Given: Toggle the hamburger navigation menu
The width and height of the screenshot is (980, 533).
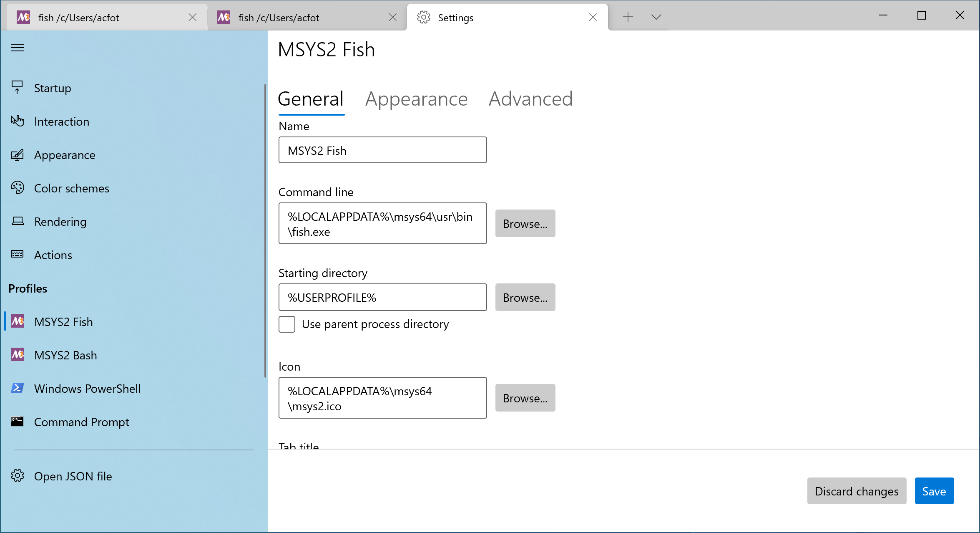Looking at the screenshot, I should 18,48.
